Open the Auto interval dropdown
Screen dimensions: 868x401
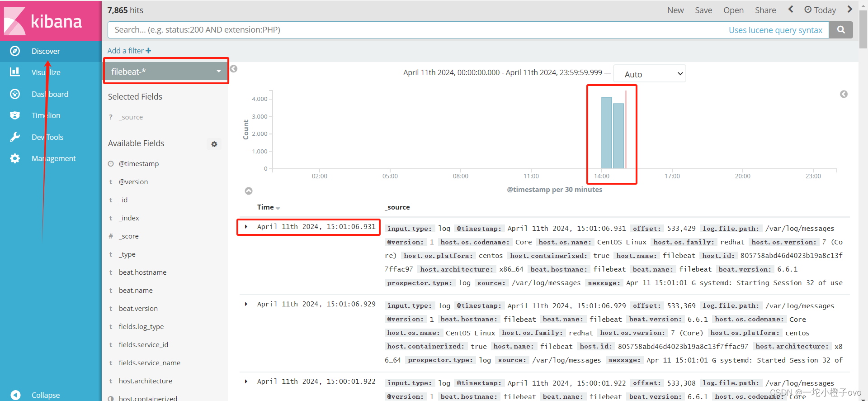pyautogui.click(x=650, y=74)
